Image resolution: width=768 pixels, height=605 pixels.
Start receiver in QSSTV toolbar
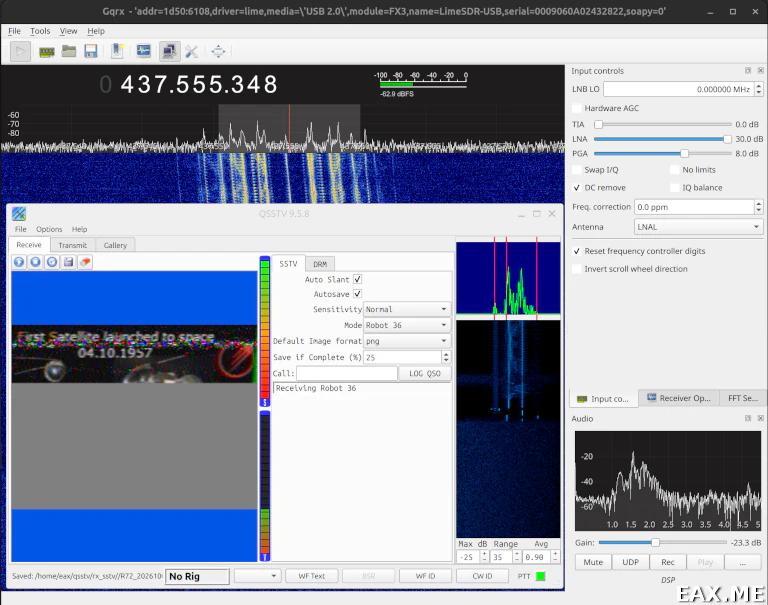[19, 262]
